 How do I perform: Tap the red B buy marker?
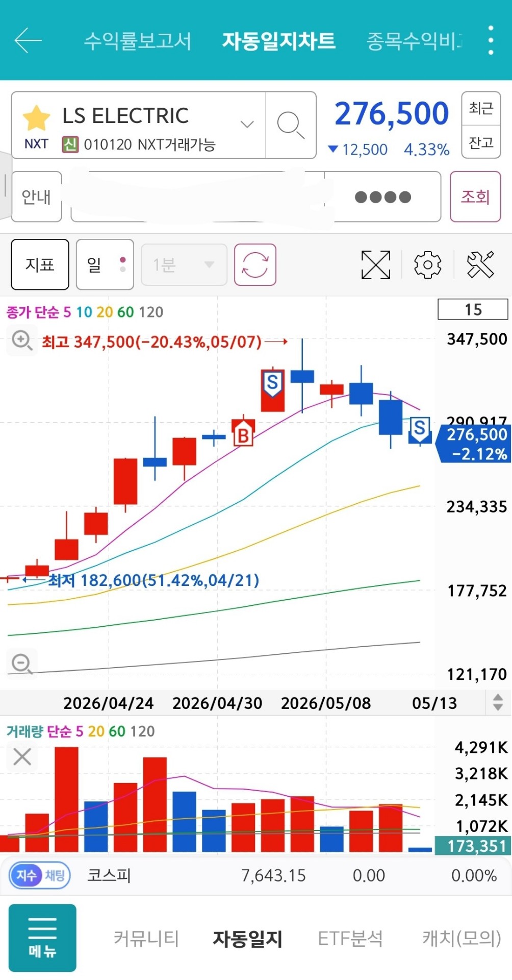coord(243,434)
